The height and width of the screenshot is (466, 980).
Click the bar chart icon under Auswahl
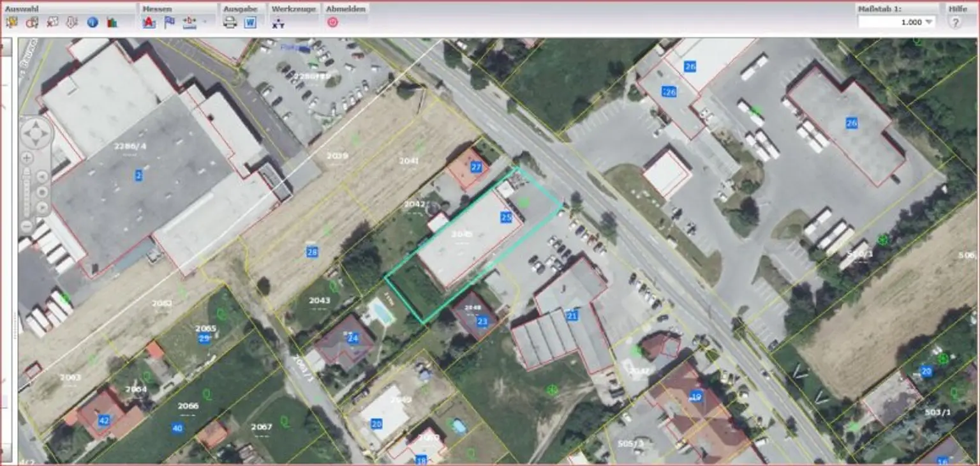click(112, 22)
